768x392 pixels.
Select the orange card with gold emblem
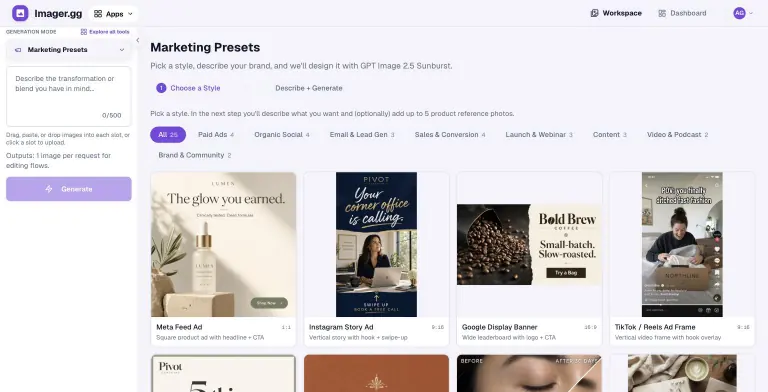[376, 373]
